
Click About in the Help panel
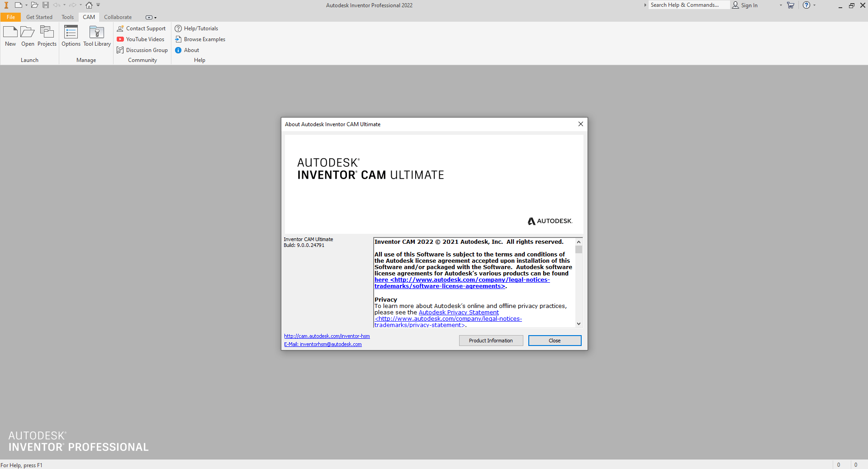pyautogui.click(x=187, y=50)
